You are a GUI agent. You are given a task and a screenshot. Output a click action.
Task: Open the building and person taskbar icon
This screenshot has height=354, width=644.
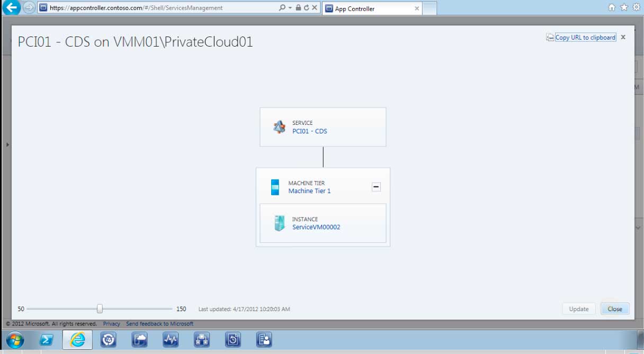pos(264,340)
